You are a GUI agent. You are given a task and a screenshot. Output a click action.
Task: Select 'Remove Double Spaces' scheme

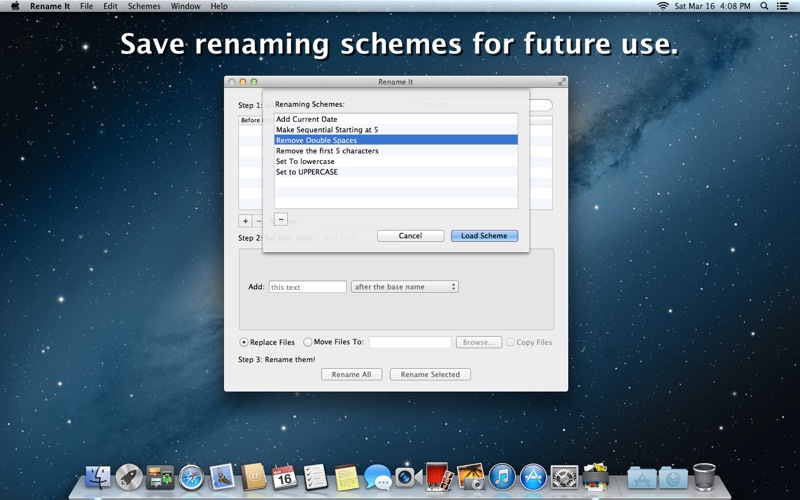pos(396,140)
